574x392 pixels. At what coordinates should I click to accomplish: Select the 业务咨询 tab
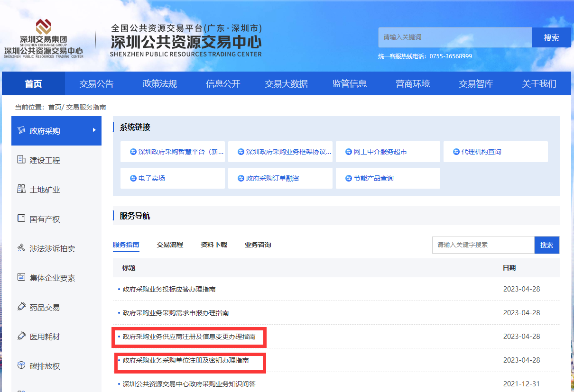click(258, 245)
